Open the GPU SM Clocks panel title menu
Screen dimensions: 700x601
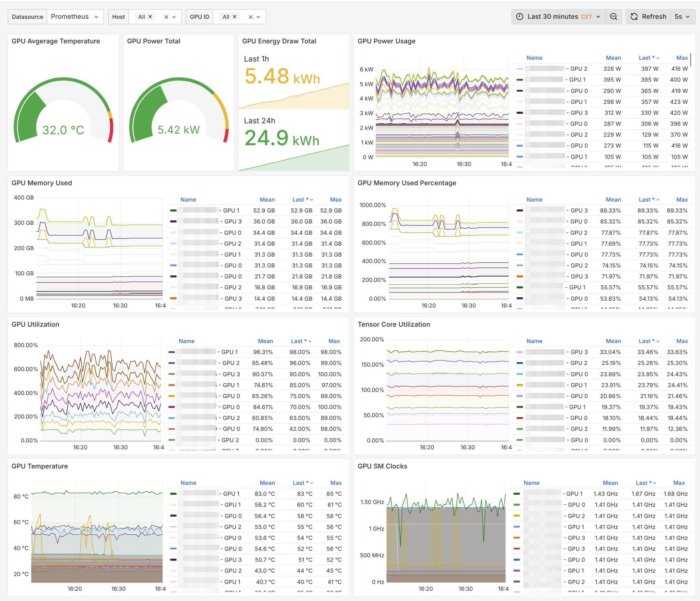[382, 466]
